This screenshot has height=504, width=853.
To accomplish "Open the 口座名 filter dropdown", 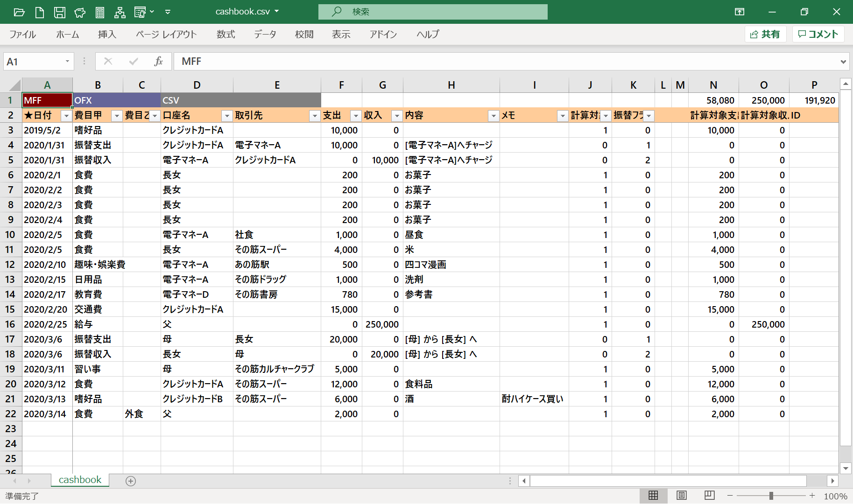I will (227, 116).
